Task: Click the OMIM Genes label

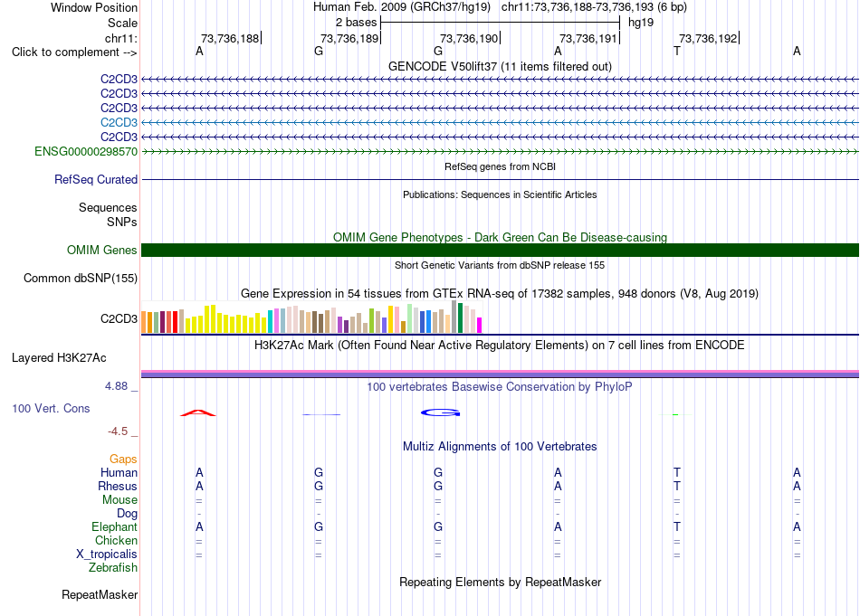Action: pos(101,250)
